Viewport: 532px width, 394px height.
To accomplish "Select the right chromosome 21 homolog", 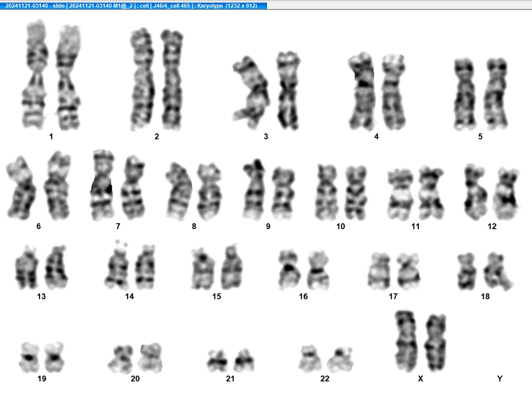I will coord(244,360).
